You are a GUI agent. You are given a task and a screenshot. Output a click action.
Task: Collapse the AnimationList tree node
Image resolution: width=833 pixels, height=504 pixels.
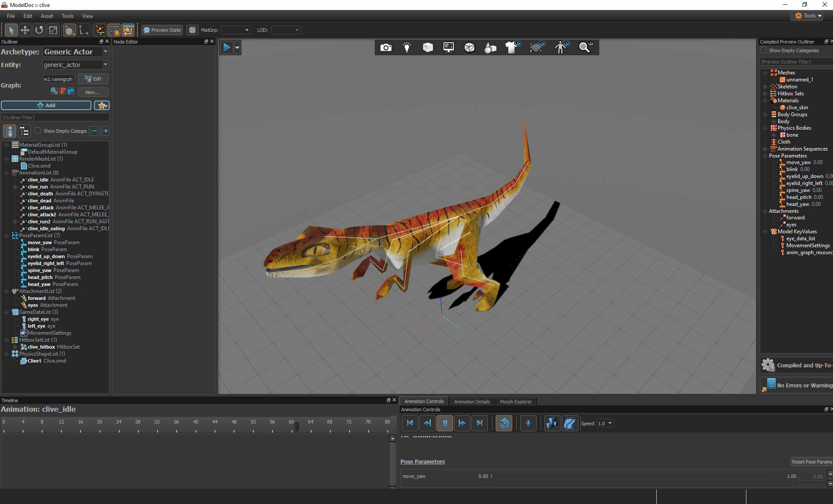7,173
